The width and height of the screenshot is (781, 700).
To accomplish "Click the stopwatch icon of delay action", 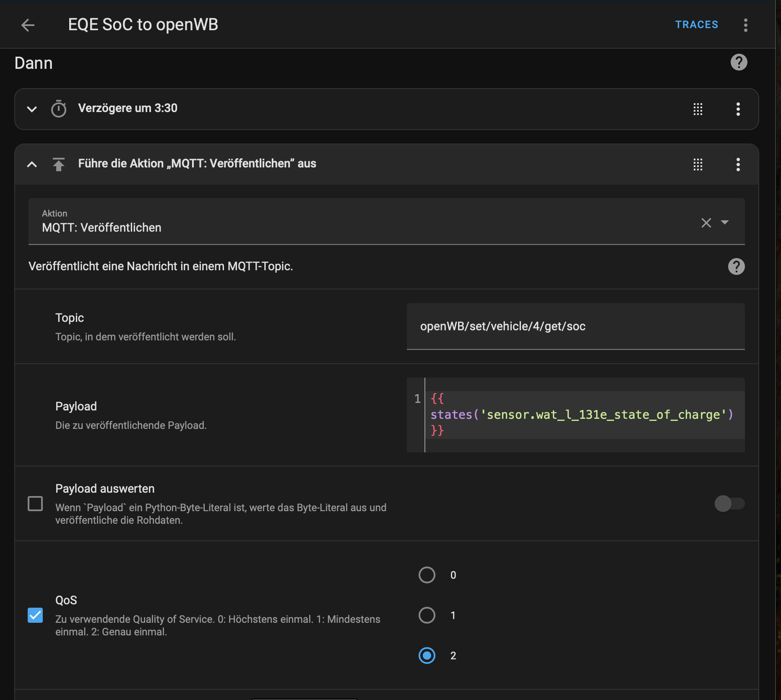I will tap(59, 109).
